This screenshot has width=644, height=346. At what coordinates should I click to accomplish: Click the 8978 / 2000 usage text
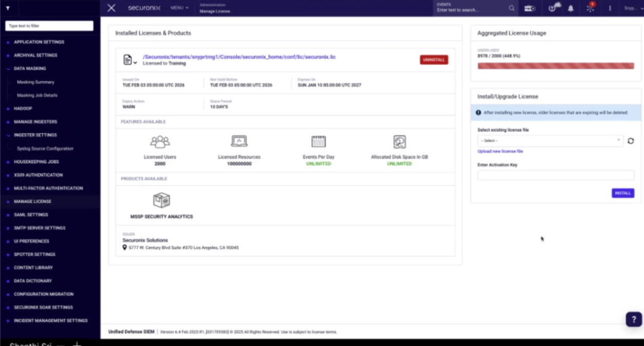pyautogui.click(x=499, y=56)
